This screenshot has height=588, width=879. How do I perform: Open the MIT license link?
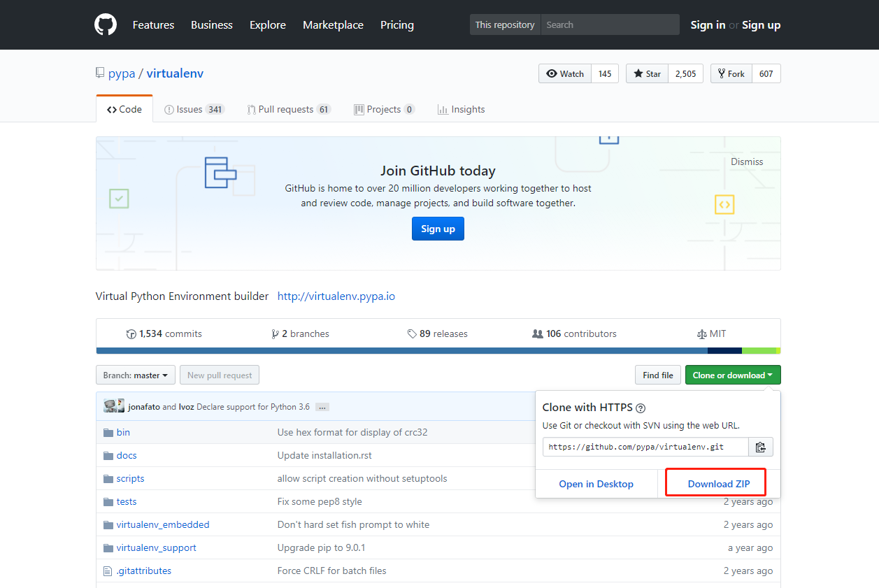pyautogui.click(x=712, y=334)
